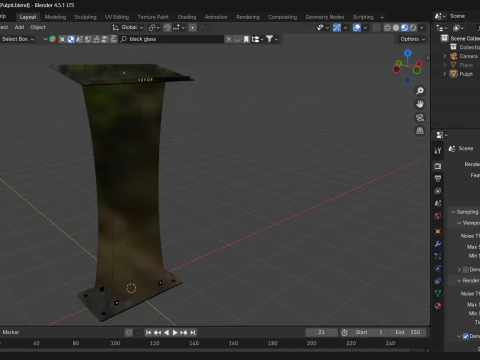The height and width of the screenshot is (360, 480).
Task: Open the Global transform orientation dropdown
Action: (128, 27)
